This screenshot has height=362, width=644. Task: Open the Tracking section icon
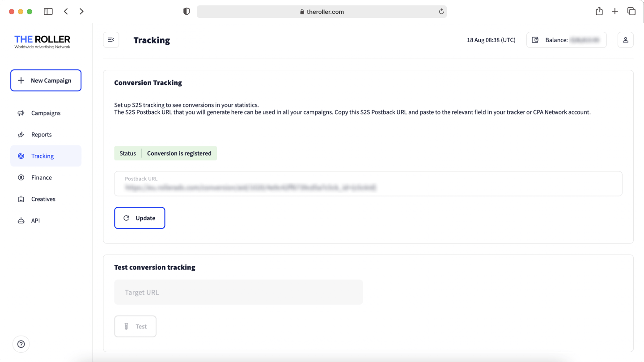coord(21,156)
